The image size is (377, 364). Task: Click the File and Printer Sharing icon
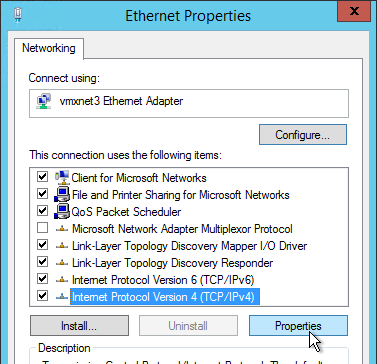click(62, 194)
